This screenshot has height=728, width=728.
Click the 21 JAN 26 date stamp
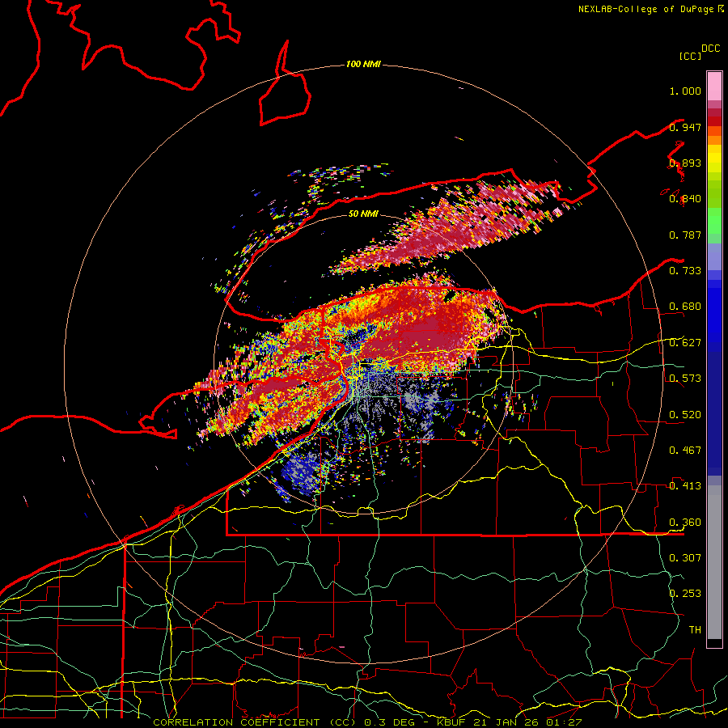[507, 722]
